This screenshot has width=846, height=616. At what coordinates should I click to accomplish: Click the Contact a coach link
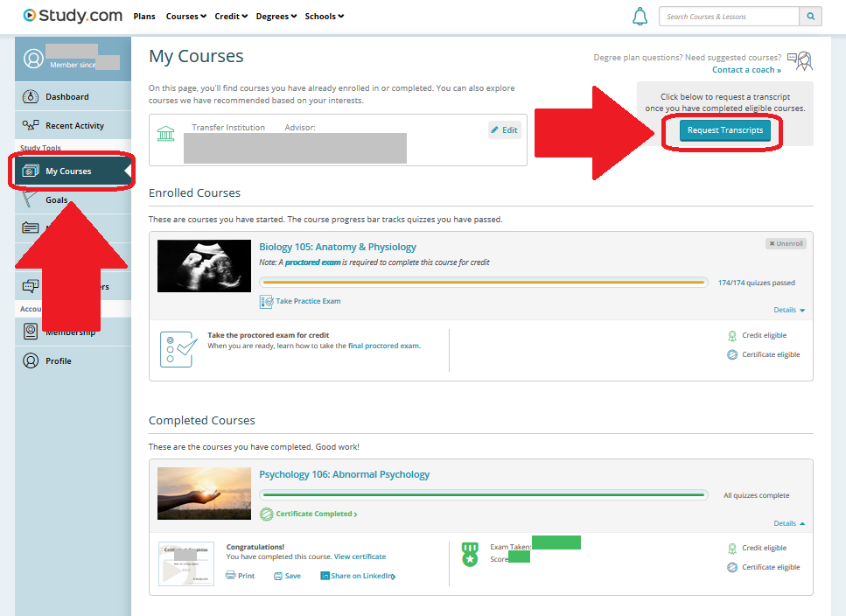click(746, 70)
